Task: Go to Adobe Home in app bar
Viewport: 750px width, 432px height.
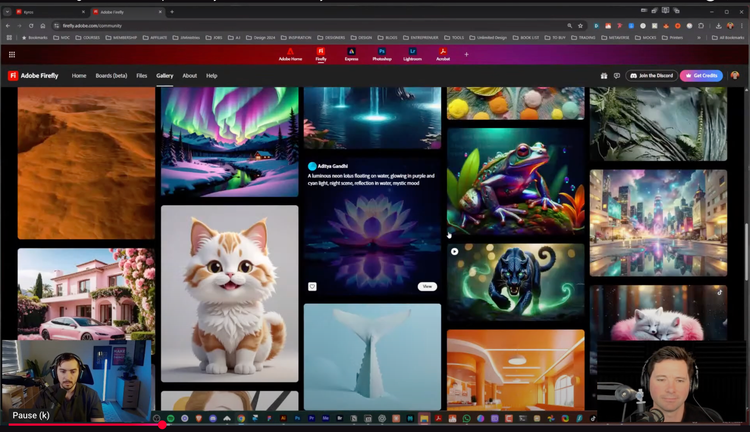Action: click(x=290, y=53)
